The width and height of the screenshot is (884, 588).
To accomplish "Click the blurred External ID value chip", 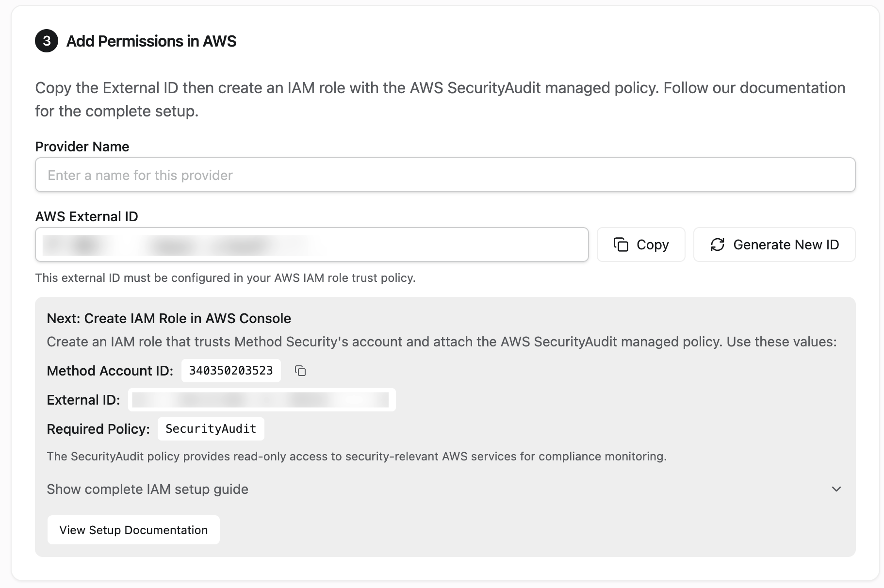I will click(262, 400).
